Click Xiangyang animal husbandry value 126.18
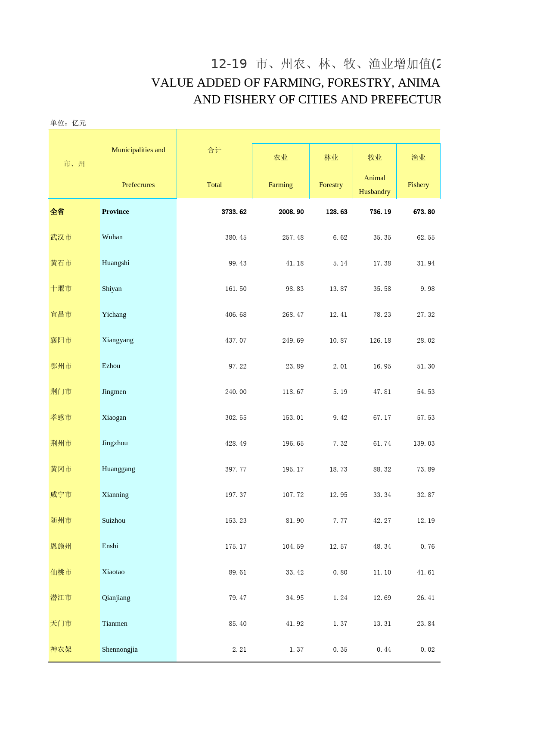534x756 pixels. point(380,341)
